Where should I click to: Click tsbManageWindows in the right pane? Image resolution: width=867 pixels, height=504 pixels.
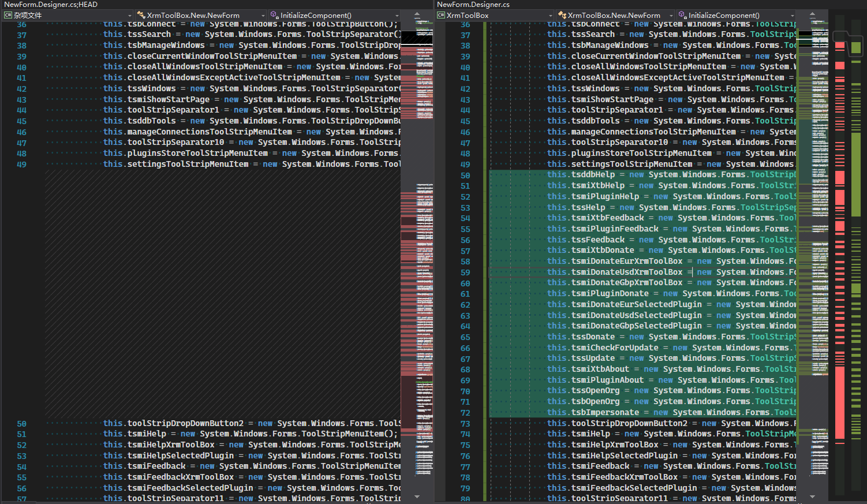[610, 46]
